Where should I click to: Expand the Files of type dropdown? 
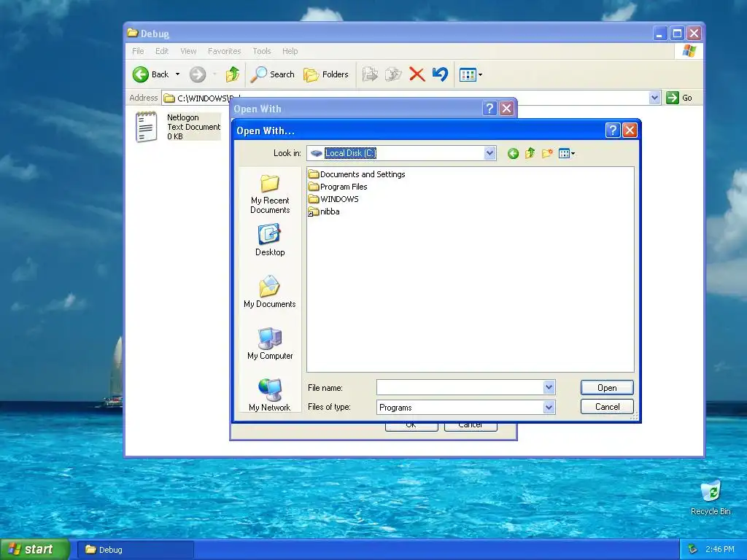[x=549, y=407]
